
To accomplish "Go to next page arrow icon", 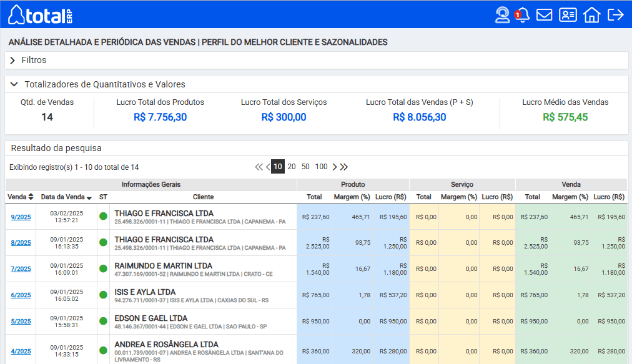I will coord(335,167).
